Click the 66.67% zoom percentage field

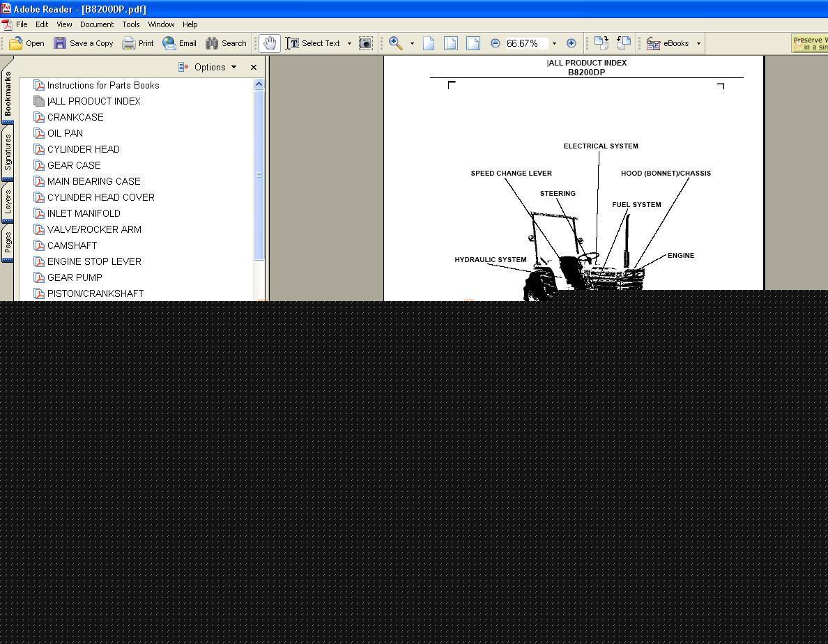(x=526, y=43)
